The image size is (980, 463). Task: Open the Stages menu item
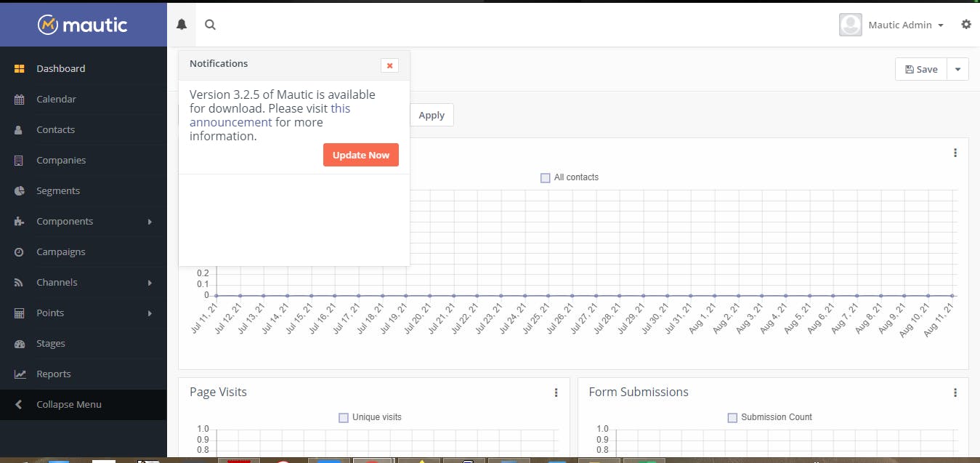click(x=50, y=343)
